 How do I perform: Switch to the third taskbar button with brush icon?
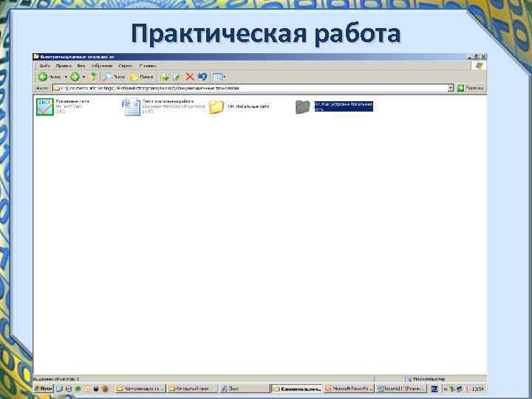pos(245,389)
